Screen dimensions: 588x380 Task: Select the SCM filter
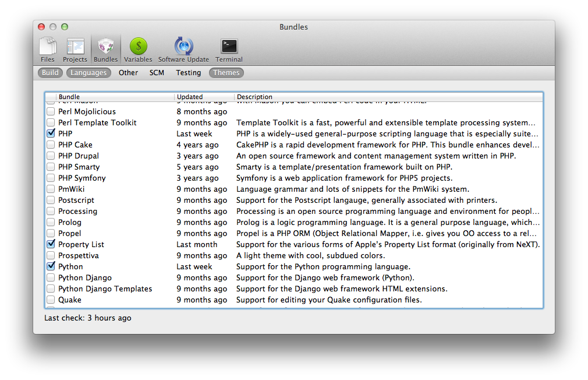pos(157,72)
